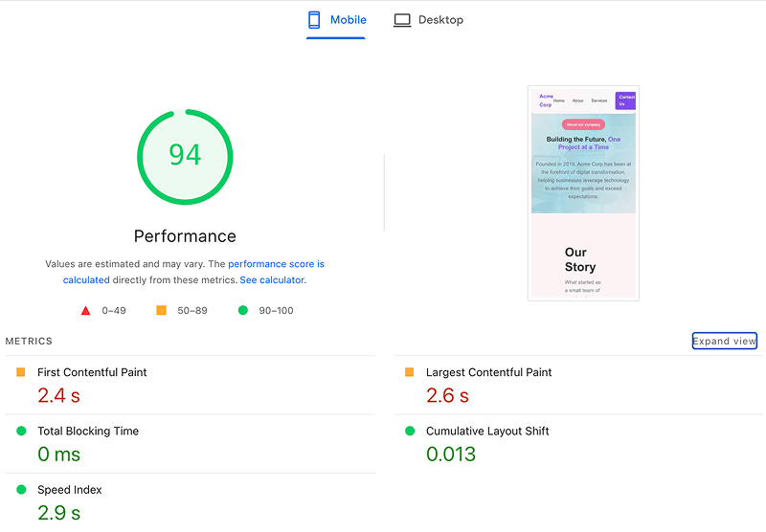This screenshot has width=766, height=532.
Task: Select the Total Blocking Time label
Action: pos(88,431)
